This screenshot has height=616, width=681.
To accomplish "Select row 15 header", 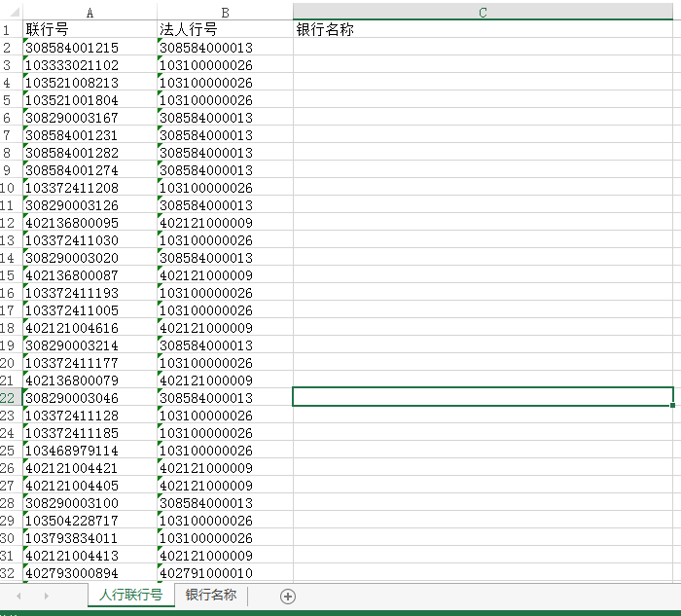I will pyautogui.click(x=11, y=275).
